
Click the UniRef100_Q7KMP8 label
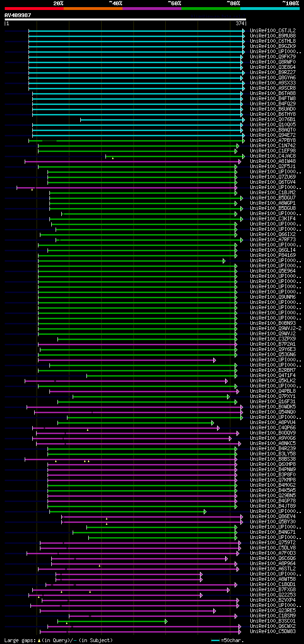click(x=273, y=480)
